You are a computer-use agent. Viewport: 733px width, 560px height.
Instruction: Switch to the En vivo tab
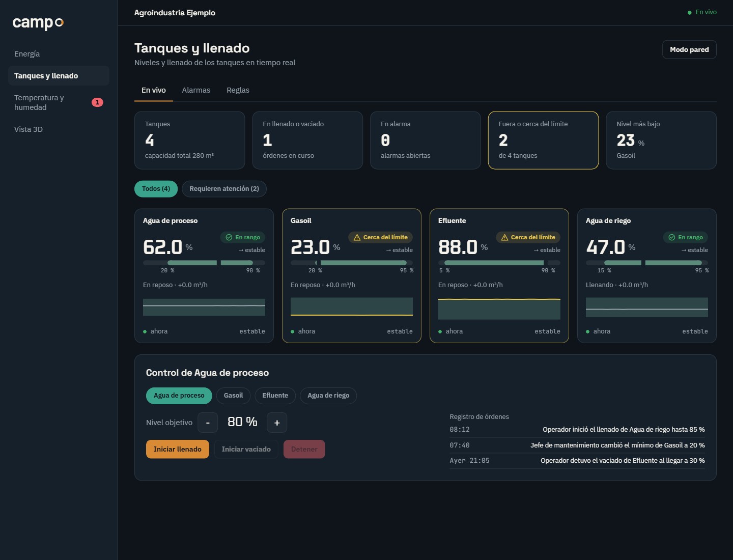pyautogui.click(x=154, y=90)
